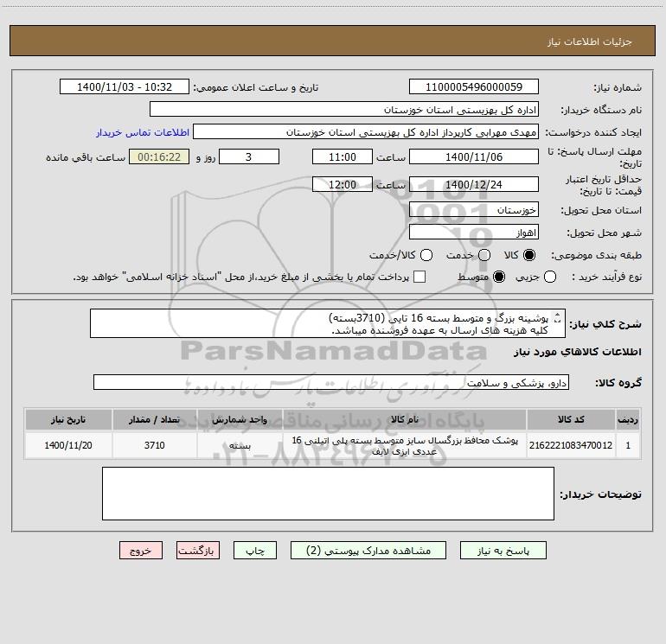This screenshot has width=666, height=644.
Task: Click the بازگشت back button
Action: point(198,550)
